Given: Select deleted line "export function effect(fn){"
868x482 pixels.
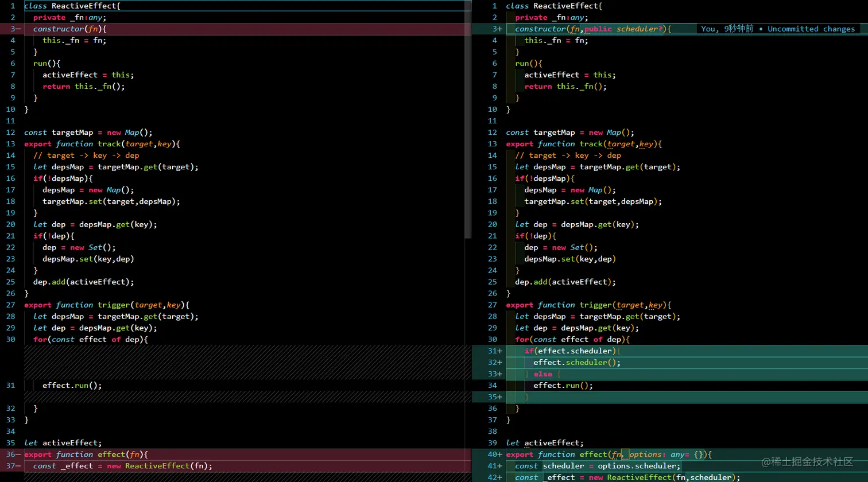Looking at the screenshot, I should click(86, 454).
